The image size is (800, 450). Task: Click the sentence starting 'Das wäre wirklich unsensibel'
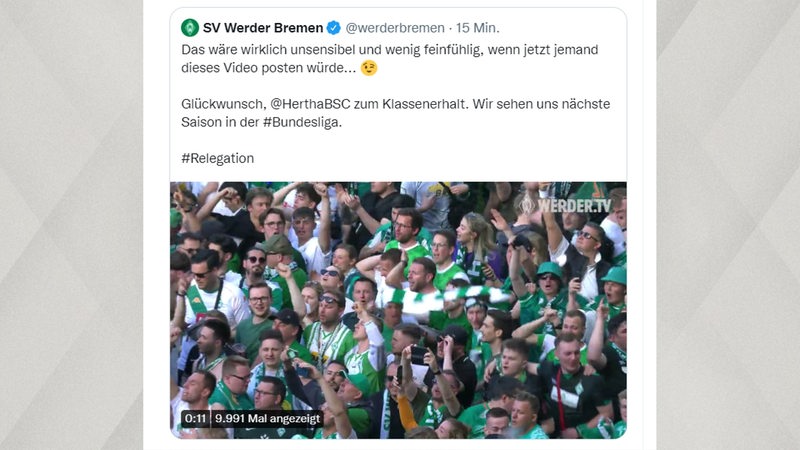coord(389,59)
